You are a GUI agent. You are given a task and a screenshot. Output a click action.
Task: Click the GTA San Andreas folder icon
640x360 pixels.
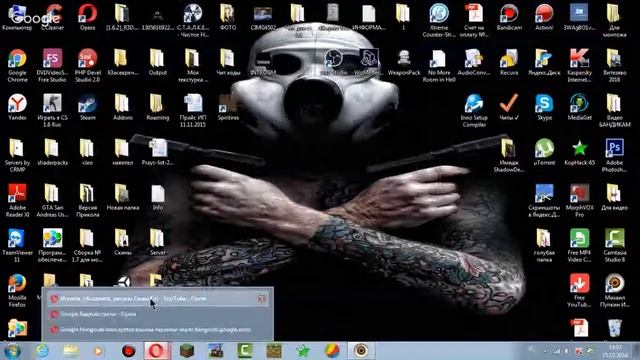[x=52, y=199]
